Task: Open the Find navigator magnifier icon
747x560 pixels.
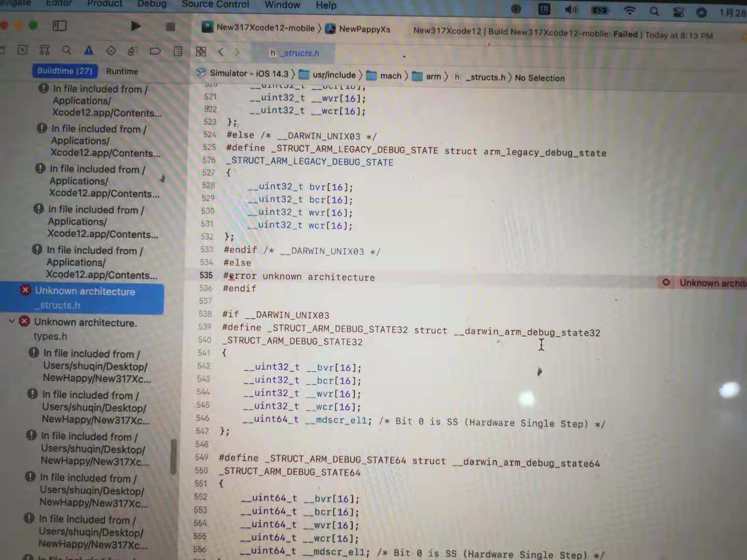Action: 66,50
